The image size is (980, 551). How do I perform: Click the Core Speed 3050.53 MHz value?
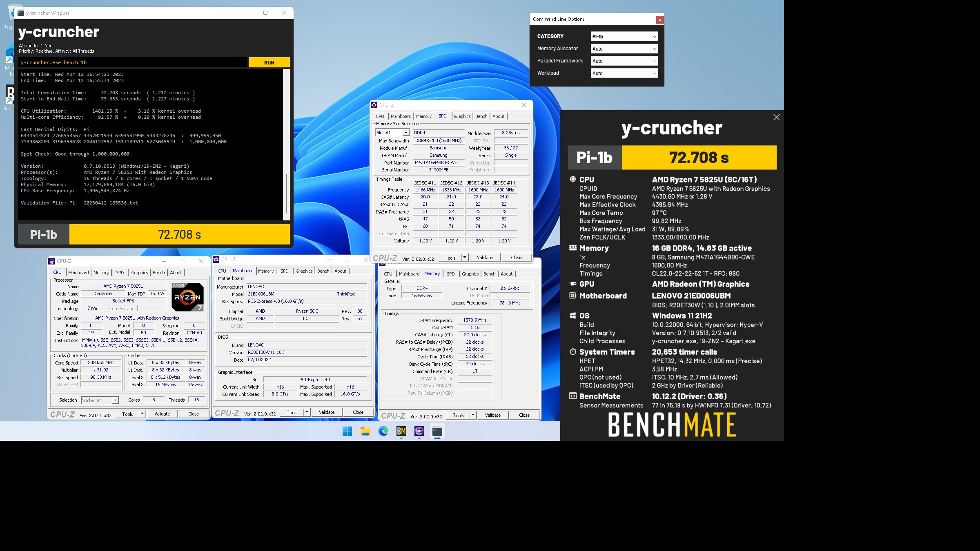click(x=101, y=362)
